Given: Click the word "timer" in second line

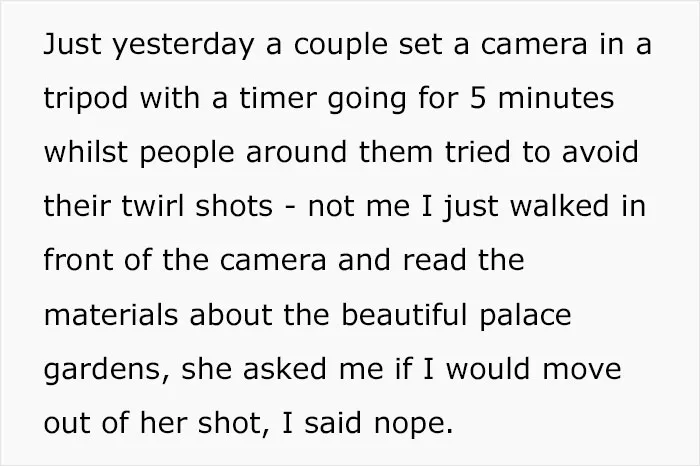Looking at the screenshot, I should [x=278, y=98].
